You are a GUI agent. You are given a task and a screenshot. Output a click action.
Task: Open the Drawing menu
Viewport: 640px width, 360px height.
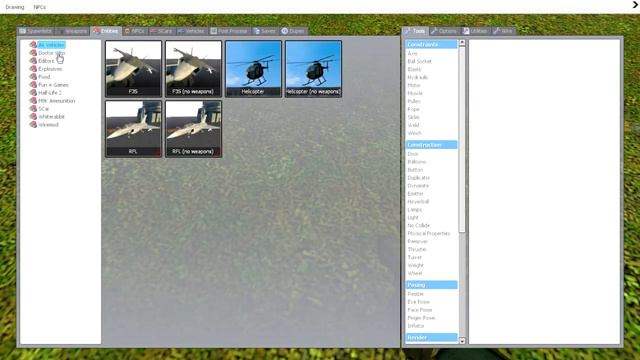(15, 7)
